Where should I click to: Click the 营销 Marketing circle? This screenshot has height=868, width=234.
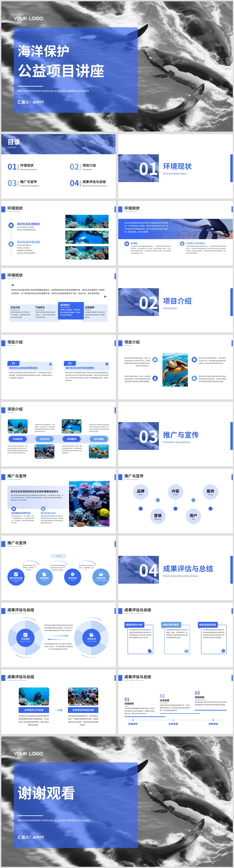point(158,516)
